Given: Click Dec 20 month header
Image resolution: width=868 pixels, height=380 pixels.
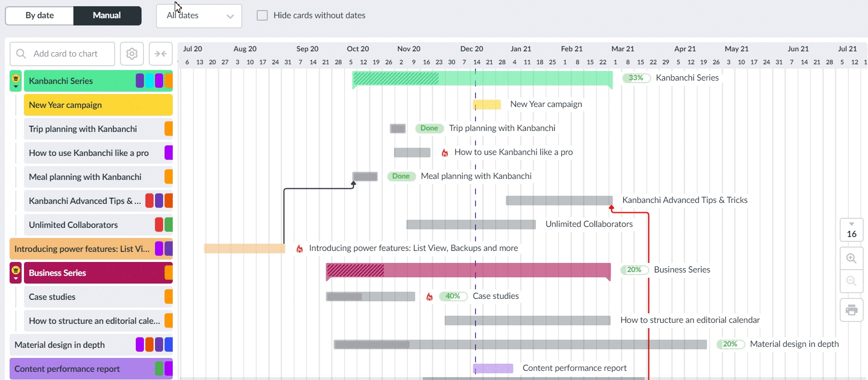Looking at the screenshot, I should coord(472,49).
